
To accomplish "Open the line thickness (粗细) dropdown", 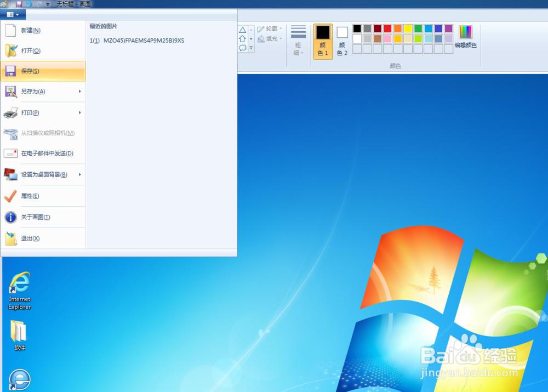I will point(298,41).
